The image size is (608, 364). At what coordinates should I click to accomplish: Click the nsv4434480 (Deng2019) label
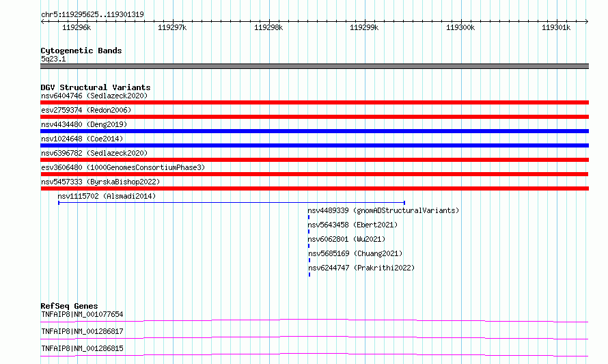tap(84, 124)
